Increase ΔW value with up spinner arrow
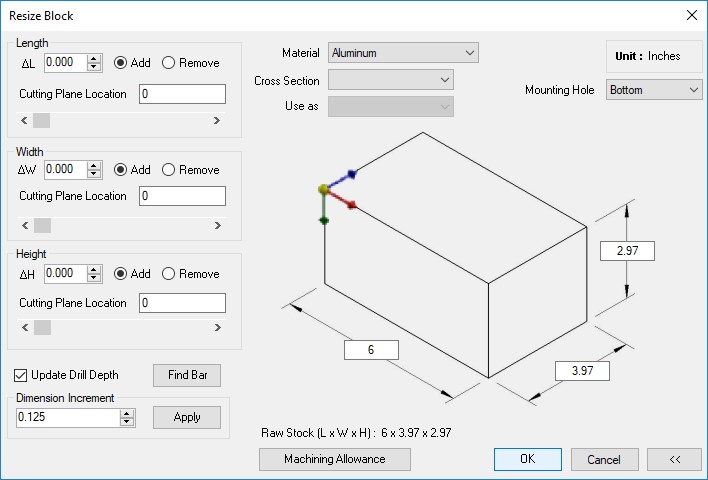Viewport: 708px width, 480px height. pyautogui.click(x=93, y=166)
